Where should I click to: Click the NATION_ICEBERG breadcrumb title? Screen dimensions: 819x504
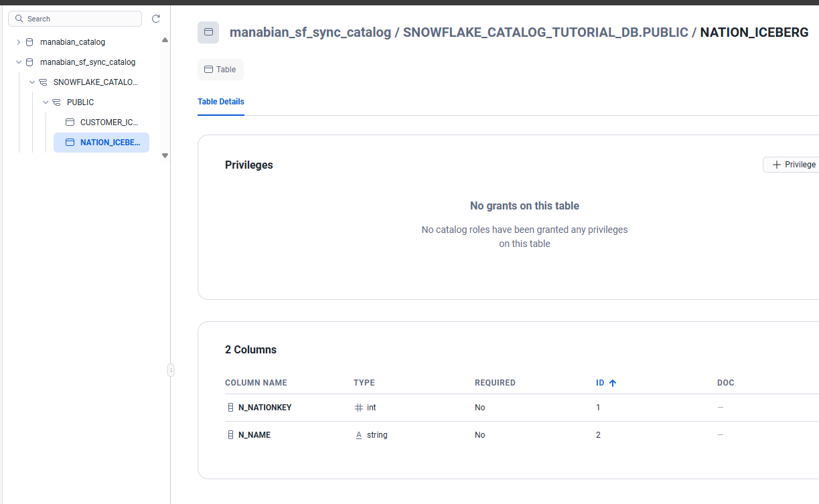coord(754,32)
